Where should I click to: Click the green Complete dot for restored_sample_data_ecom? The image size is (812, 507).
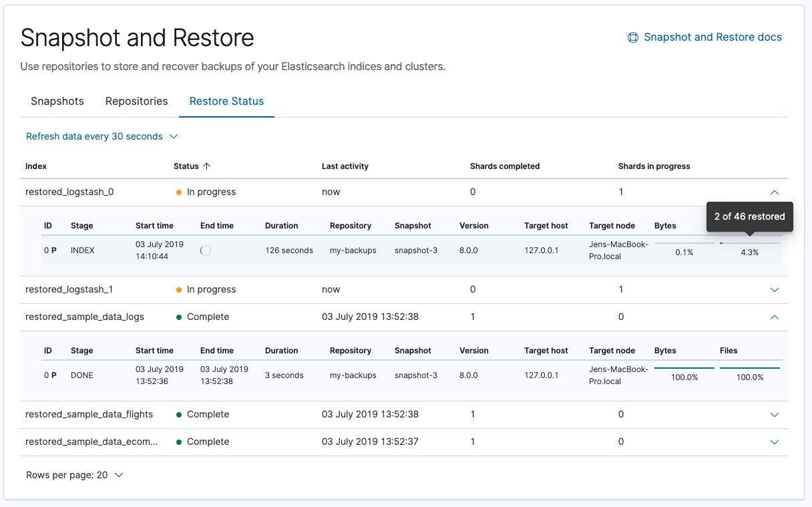pyautogui.click(x=179, y=442)
